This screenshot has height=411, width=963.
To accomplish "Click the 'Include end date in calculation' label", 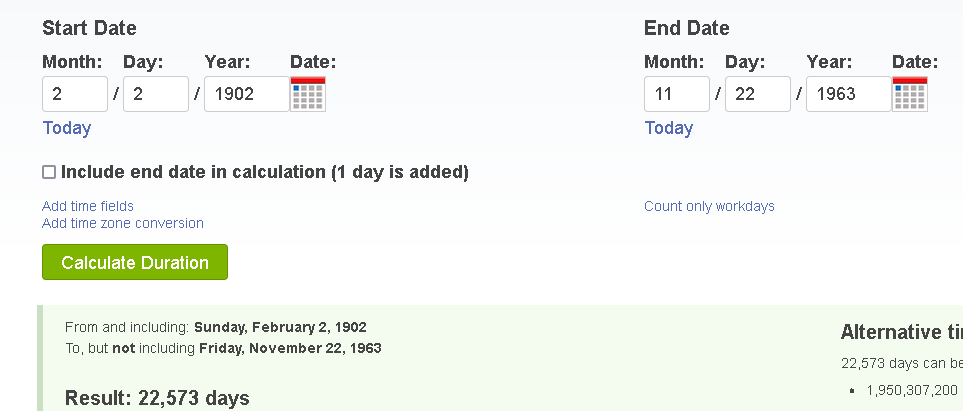I will click(x=265, y=172).
